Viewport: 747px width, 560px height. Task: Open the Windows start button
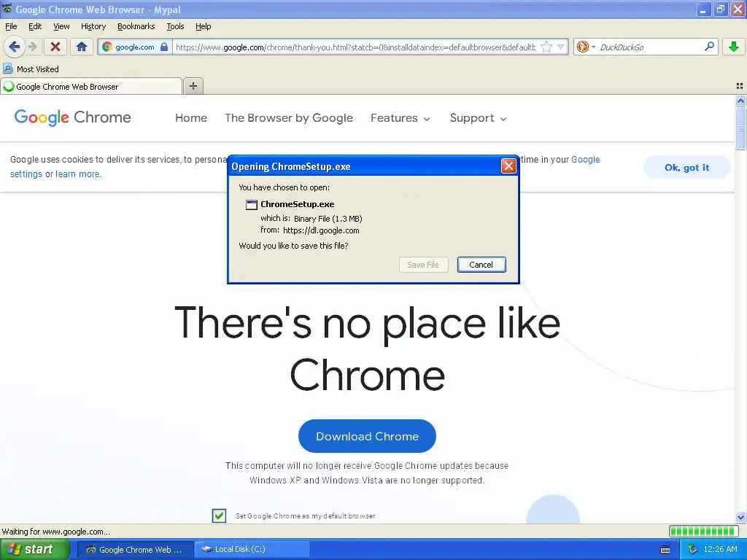pyautogui.click(x=34, y=549)
